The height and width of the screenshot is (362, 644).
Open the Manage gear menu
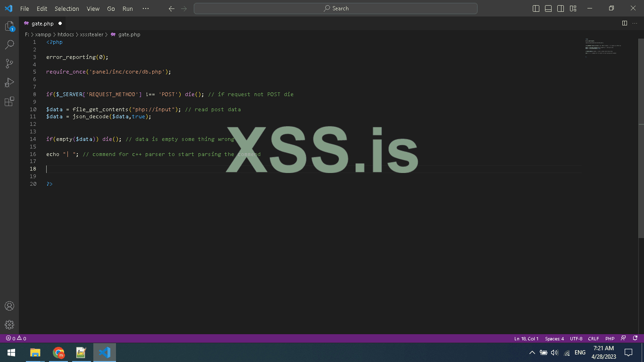click(9, 325)
